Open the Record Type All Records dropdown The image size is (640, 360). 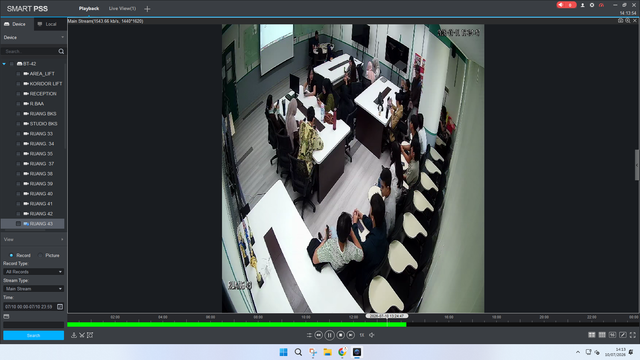click(x=33, y=272)
